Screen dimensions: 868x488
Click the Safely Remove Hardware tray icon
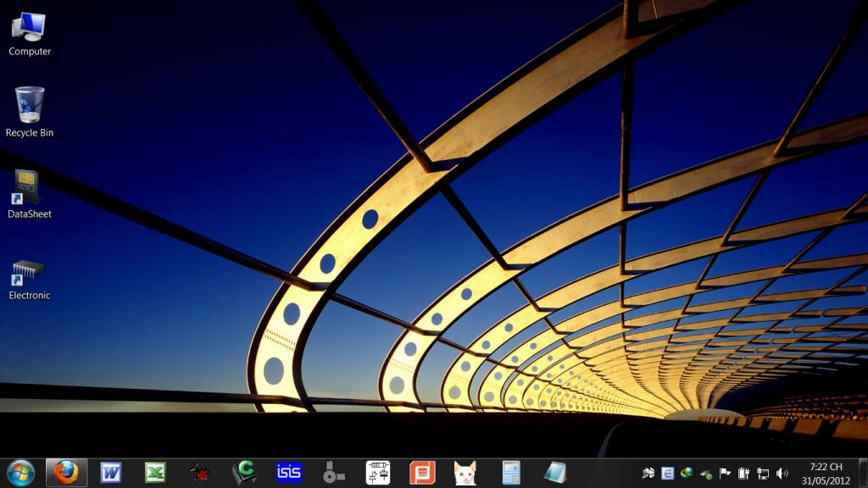pyautogui.click(x=706, y=474)
